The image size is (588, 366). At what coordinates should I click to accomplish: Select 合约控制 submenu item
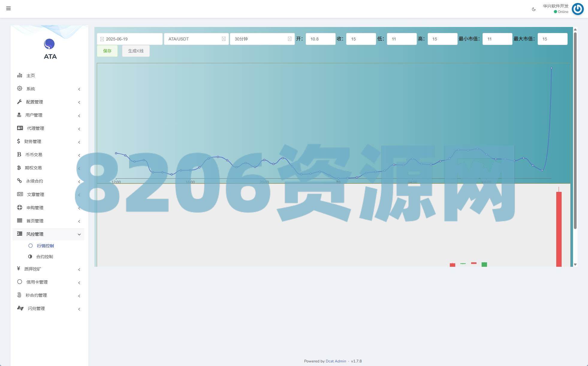[45, 257]
